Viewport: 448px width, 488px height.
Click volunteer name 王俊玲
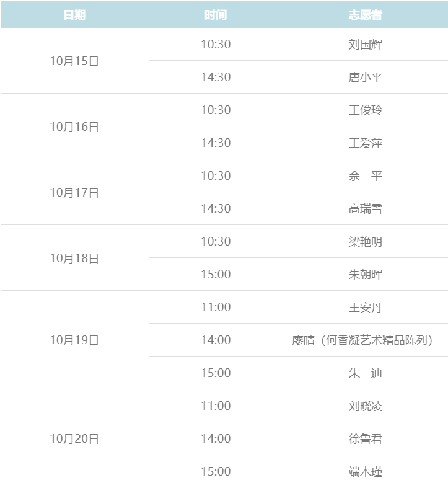point(365,110)
